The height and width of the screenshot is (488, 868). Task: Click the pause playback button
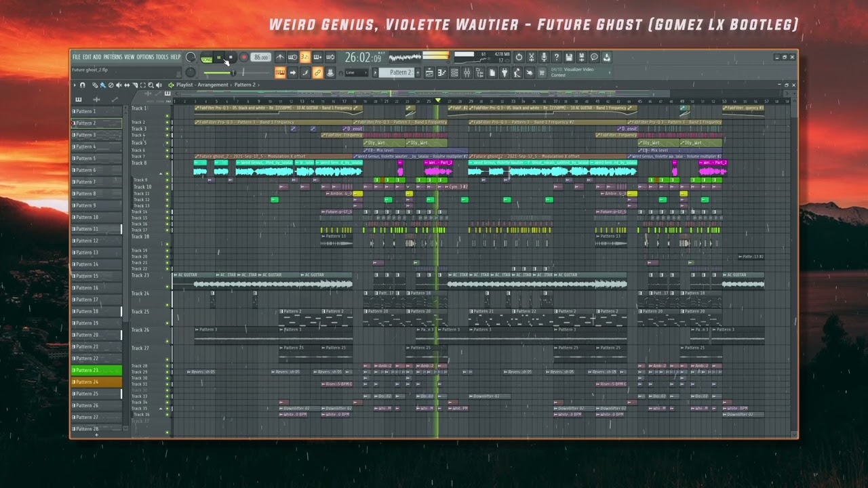pos(219,57)
